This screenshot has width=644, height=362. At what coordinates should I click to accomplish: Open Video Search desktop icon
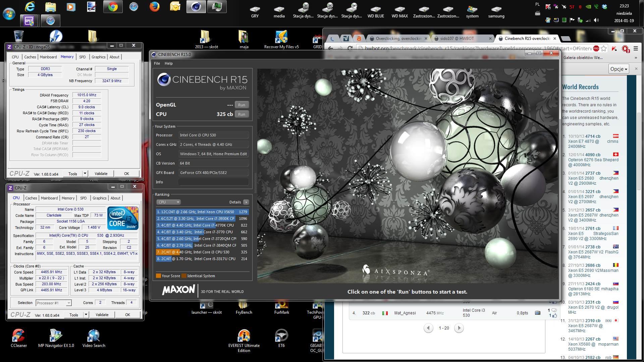coord(94,338)
